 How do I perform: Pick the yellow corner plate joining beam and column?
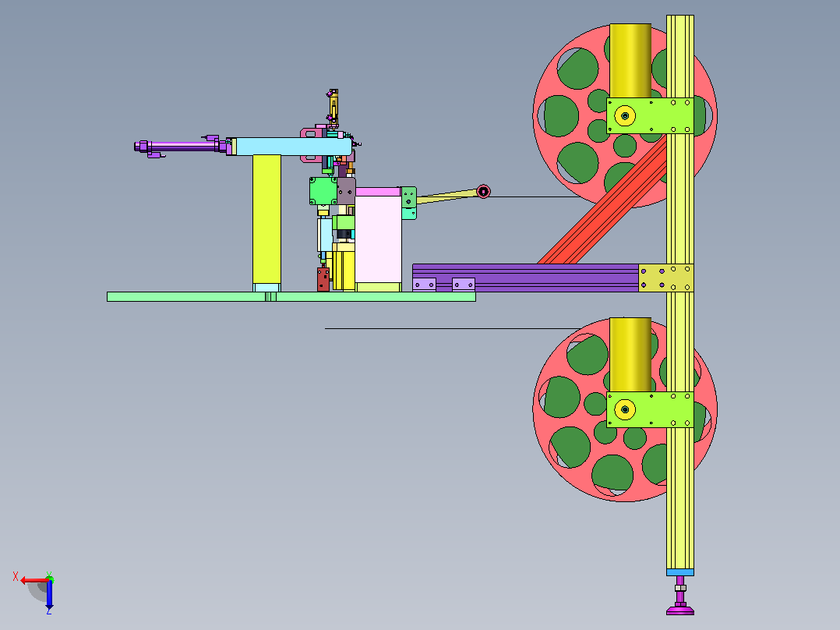[x=666, y=278]
